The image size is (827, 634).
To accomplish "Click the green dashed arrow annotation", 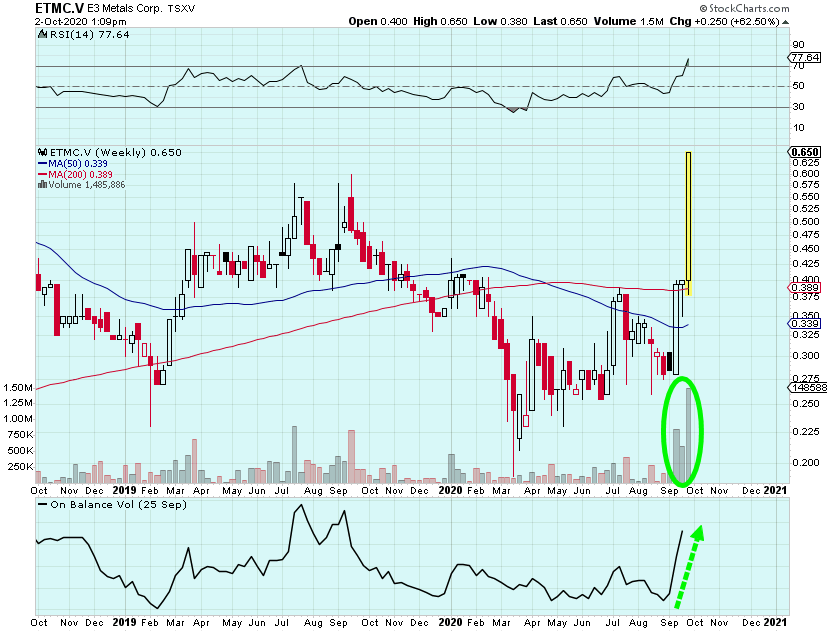I will coord(689,567).
